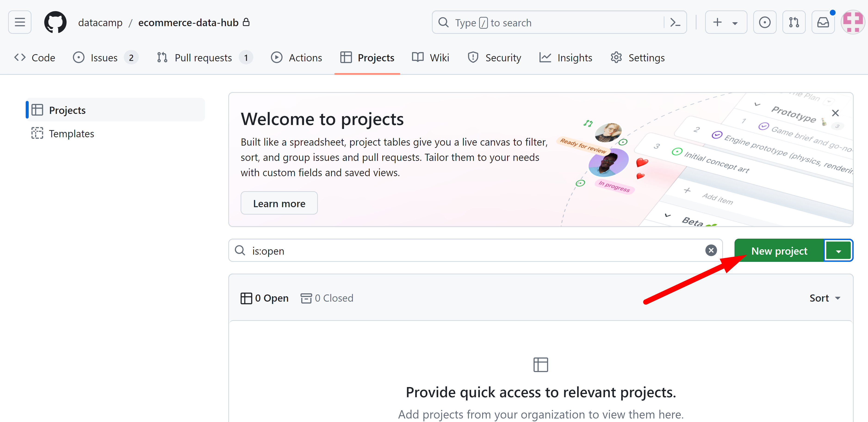Open the Sort dropdown

pos(825,298)
